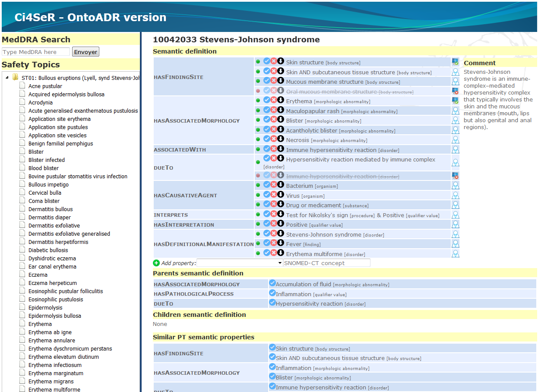Select Eczema herpeticum
This screenshot has height=392, width=538.
pos(53,283)
